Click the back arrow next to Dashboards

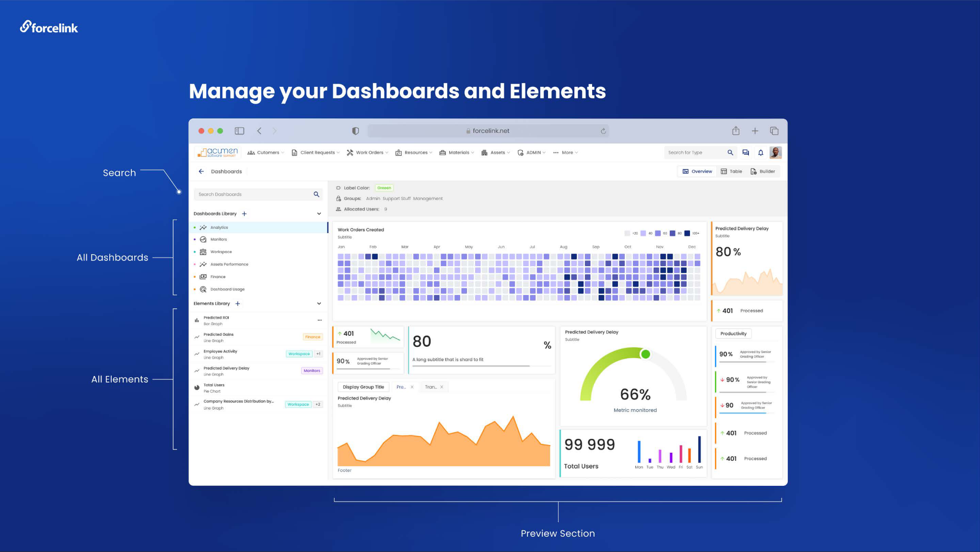point(201,171)
